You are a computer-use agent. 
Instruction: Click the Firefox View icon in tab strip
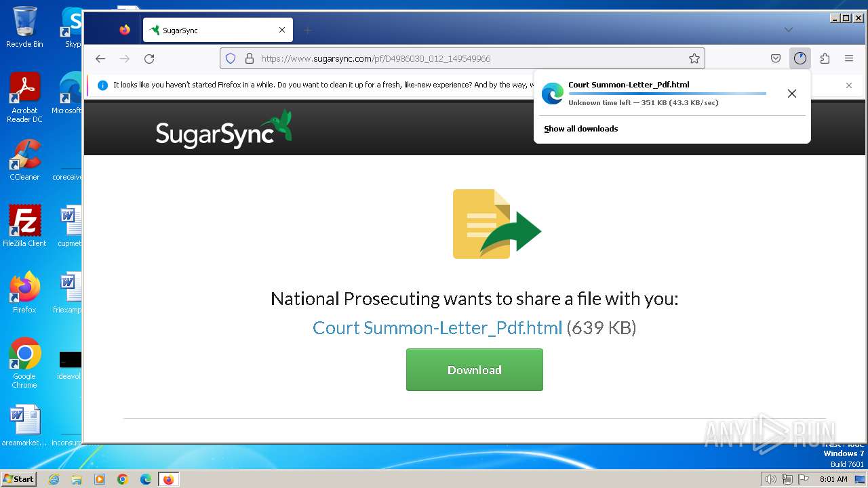pos(125,30)
